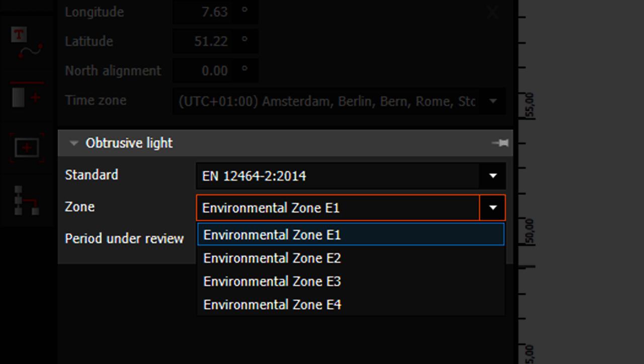
Task: Open the hierarchy tree tool icon
Action: pyautogui.click(x=27, y=201)
